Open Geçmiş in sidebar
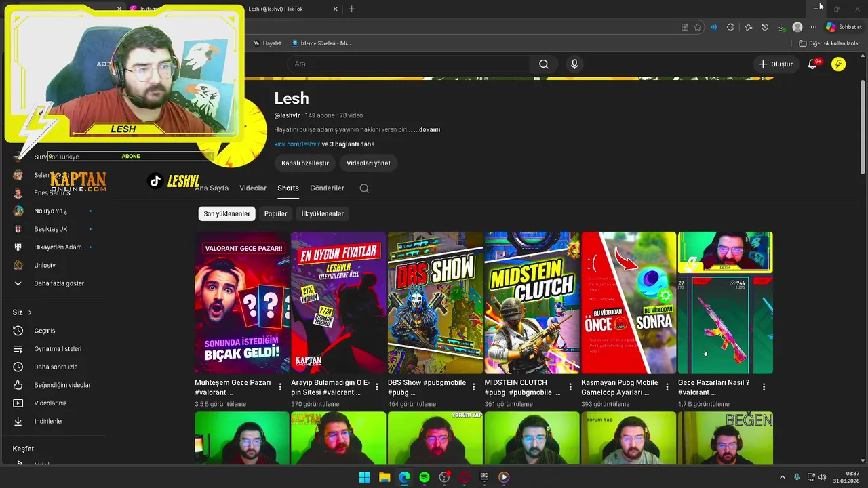Viewport: 868px width, 488px height. (x=45, y=331)
